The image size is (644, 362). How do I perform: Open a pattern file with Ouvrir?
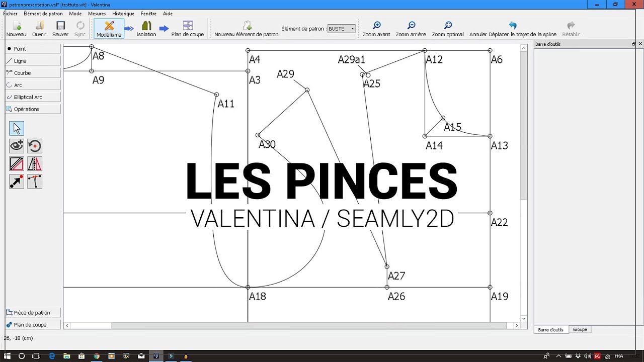[39, 29]
